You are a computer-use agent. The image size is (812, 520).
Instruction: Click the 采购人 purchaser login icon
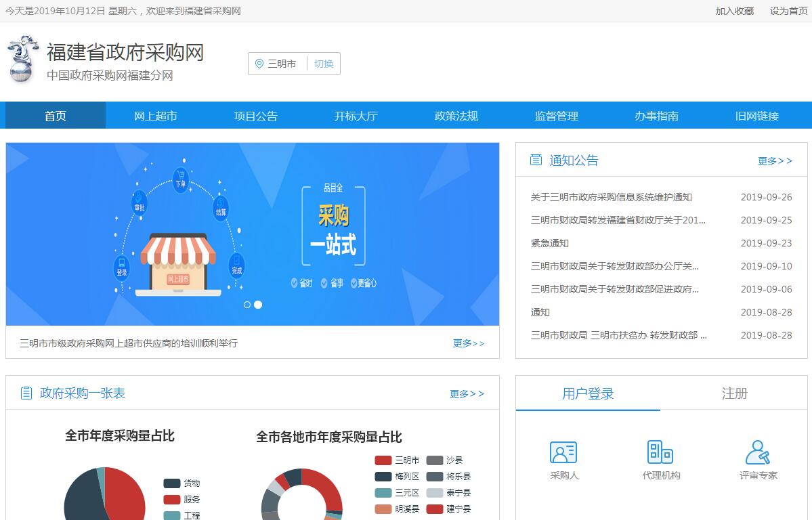(563, 452)
